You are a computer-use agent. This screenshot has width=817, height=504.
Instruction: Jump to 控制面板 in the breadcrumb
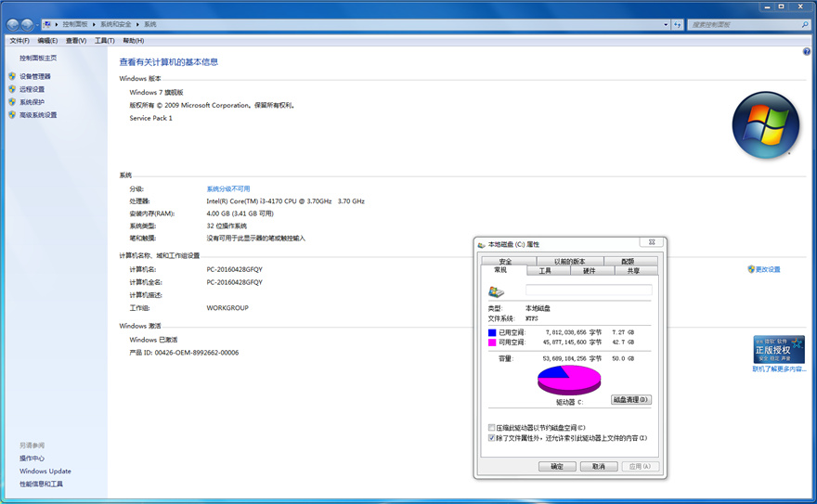pos(75,24)
